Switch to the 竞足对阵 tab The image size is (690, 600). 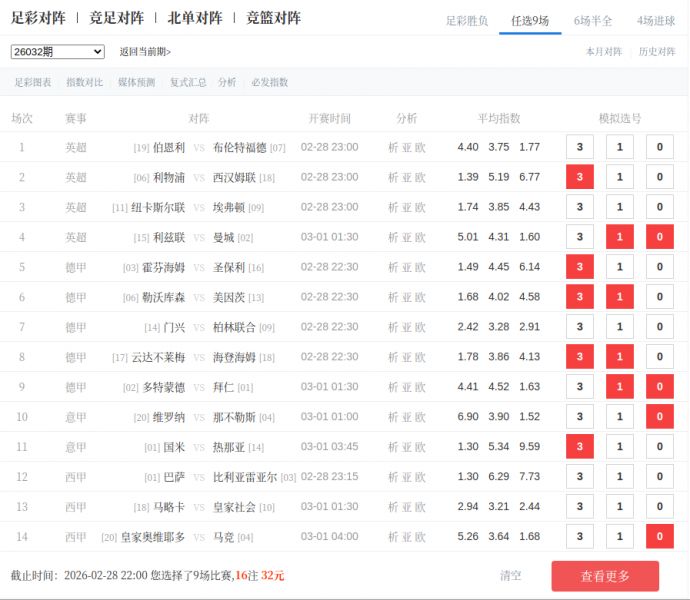coord(117,18)
